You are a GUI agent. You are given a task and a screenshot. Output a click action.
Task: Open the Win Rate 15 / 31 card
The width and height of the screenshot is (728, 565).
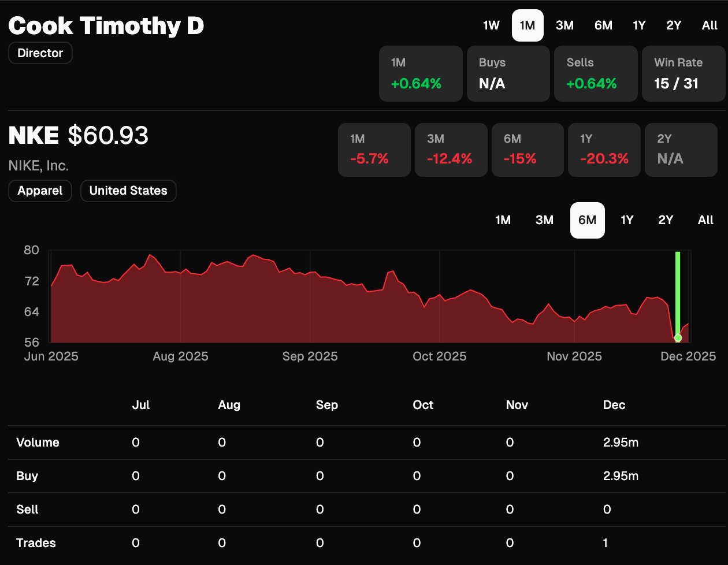pyautogui.click(x=684, y=74)
